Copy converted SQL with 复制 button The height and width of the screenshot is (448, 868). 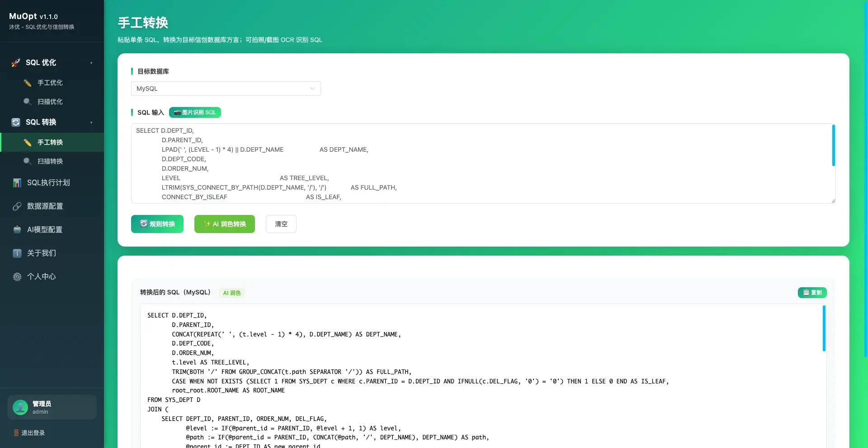(812, 293)
